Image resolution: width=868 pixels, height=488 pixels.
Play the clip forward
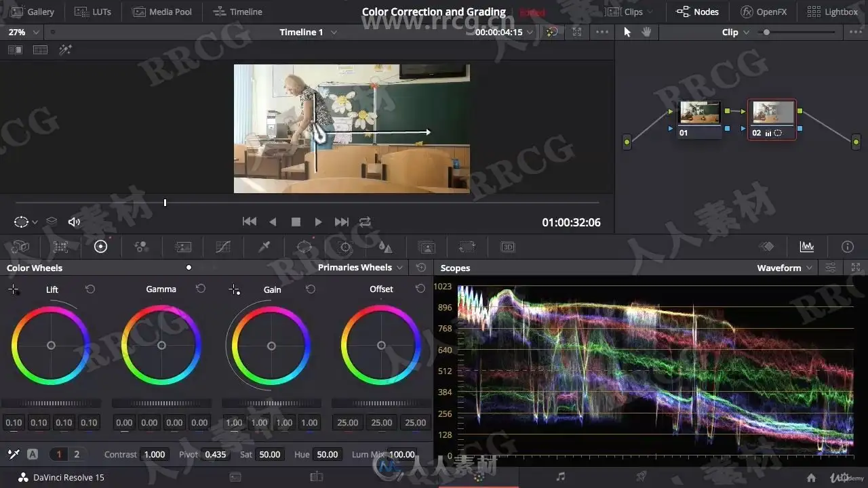point(318,222)
